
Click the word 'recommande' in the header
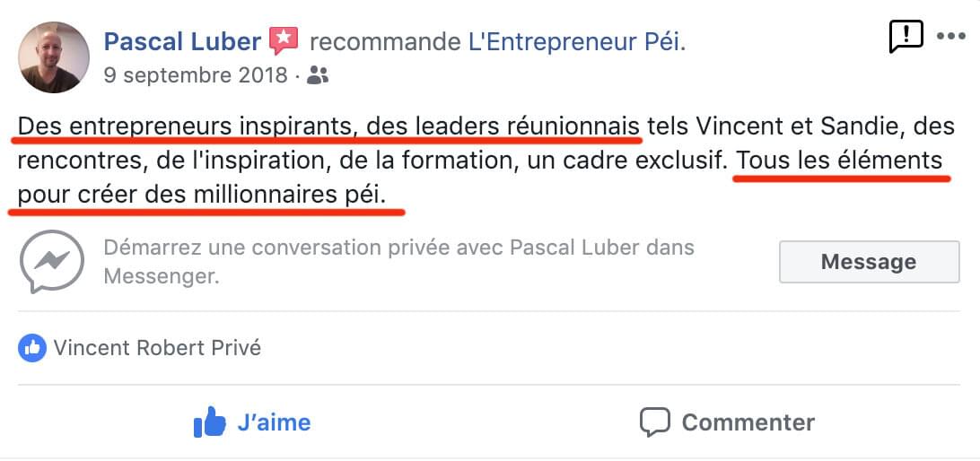[385, 41]
